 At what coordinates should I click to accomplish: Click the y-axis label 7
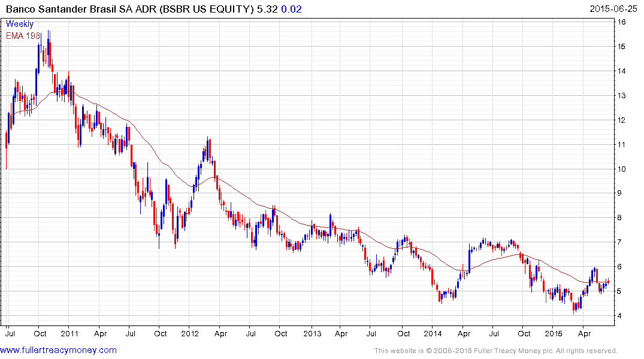(620, 242)
